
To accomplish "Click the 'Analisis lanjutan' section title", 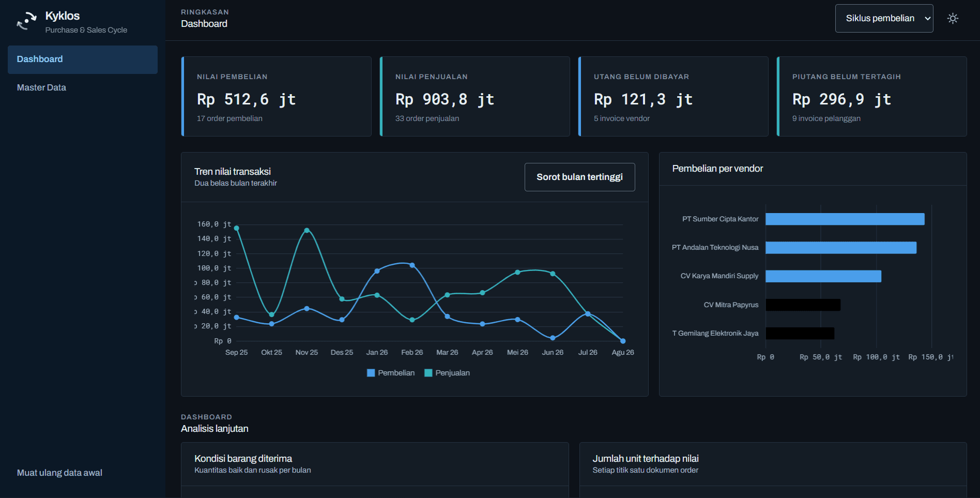I will coord(215,429).
